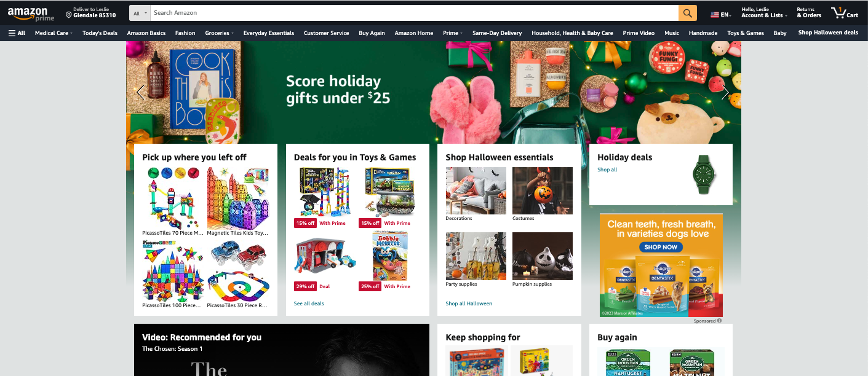Show the next banner slide arrow
This screenshot has width=868, height=376.
click(x=725, y=92)
